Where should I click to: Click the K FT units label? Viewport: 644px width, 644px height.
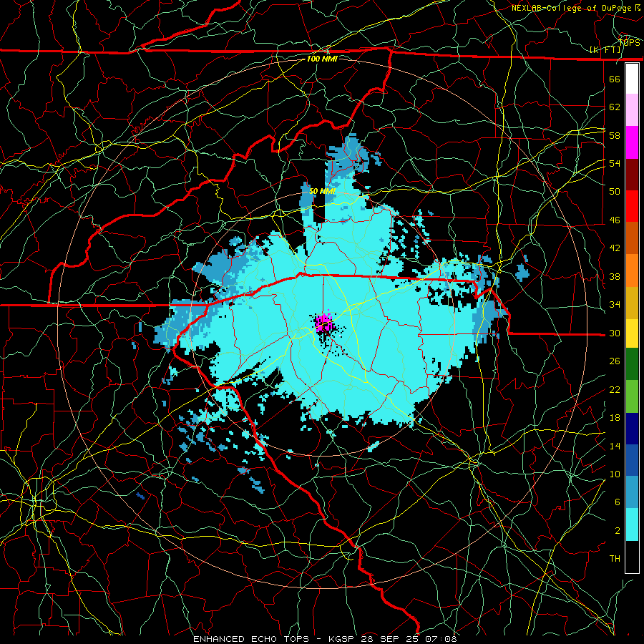click(605, 50)
